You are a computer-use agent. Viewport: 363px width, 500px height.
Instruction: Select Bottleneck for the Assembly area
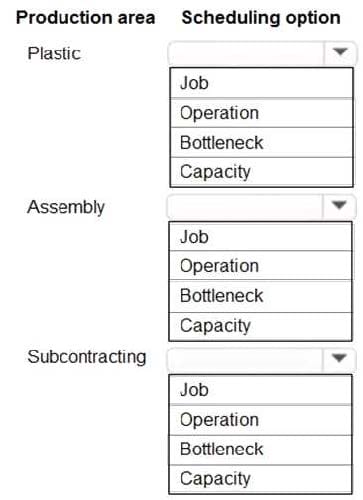pyautogui.click(x=260, y=296)
